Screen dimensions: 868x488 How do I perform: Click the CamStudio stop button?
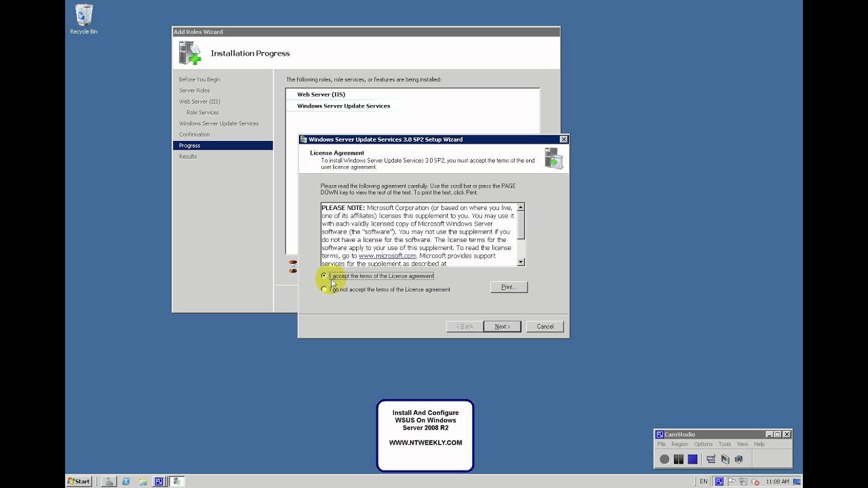692,459
